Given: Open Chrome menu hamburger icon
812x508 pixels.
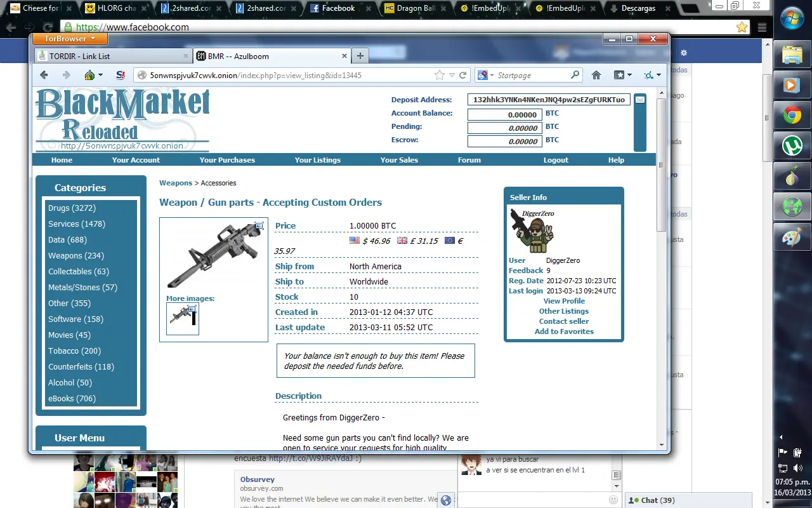Looking at the screenshot, I should click(762, 27).
